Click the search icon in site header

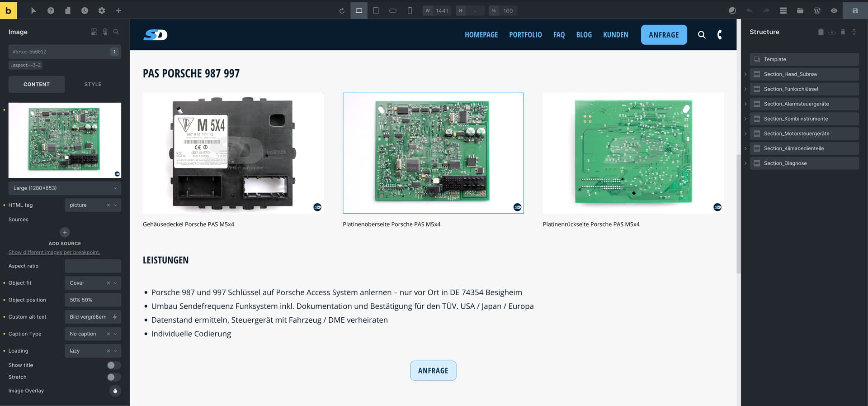[x=702, y=35]
